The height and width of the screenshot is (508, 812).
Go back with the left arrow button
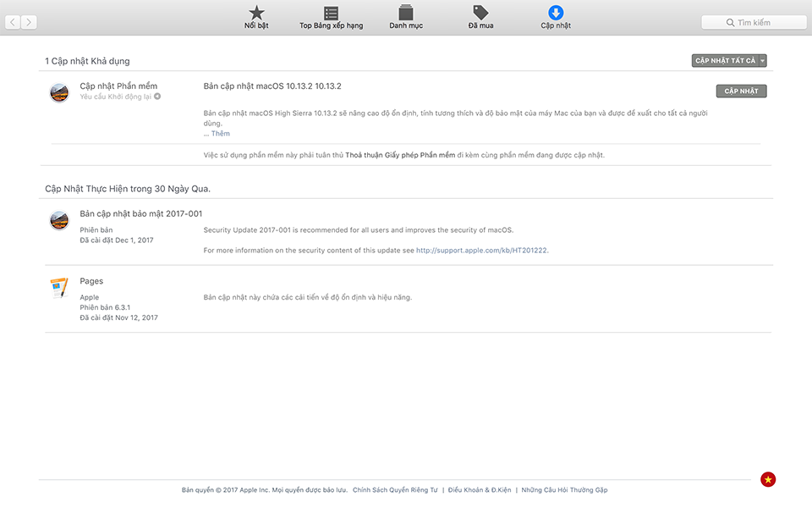13,22
